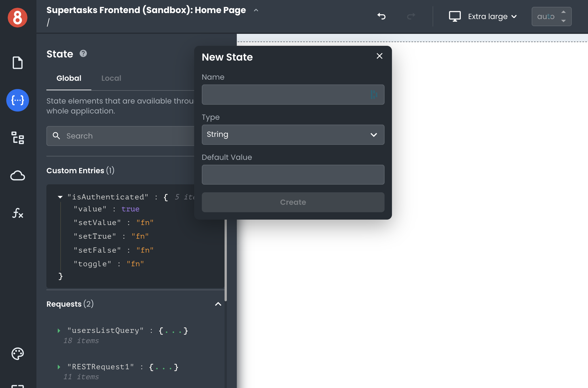Switch to the Local state tab
588x388 pixels.
point(111,79)
